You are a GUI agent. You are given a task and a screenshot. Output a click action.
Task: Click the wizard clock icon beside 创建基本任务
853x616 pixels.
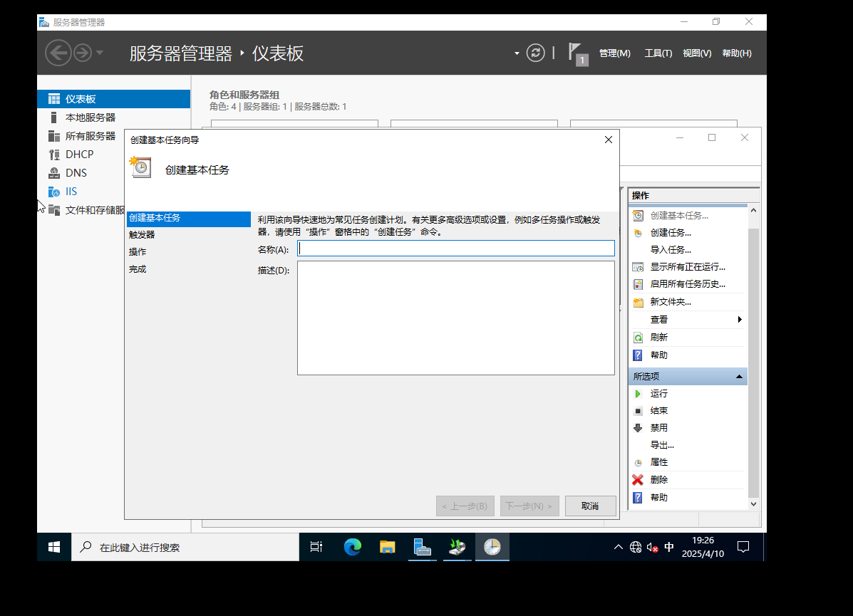tap(140, 167)
